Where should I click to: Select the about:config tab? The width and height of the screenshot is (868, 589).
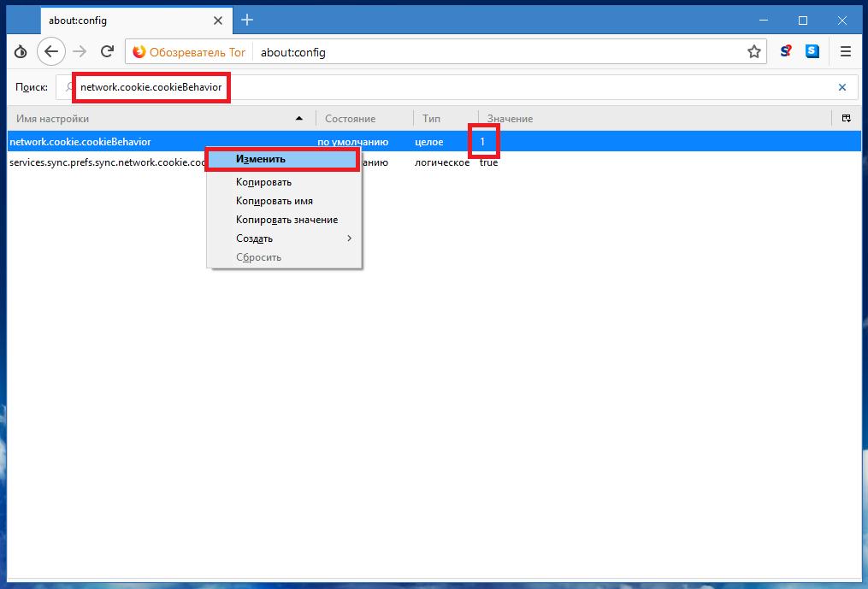pos(136,21)
